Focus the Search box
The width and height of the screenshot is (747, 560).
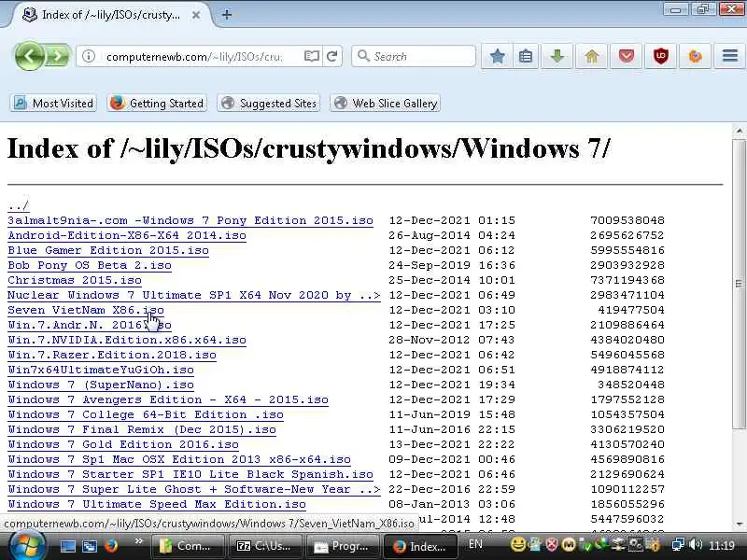click(x=414, y=56)
